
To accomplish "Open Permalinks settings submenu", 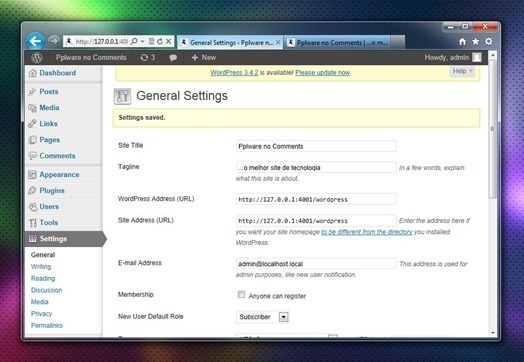I will pyautogui.click(x=47, y=325).
